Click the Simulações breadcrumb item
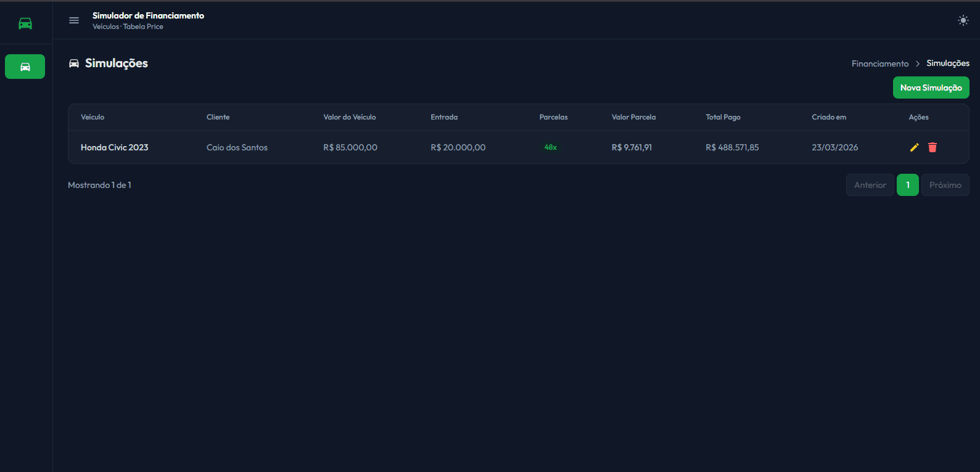 coord(947,63)
